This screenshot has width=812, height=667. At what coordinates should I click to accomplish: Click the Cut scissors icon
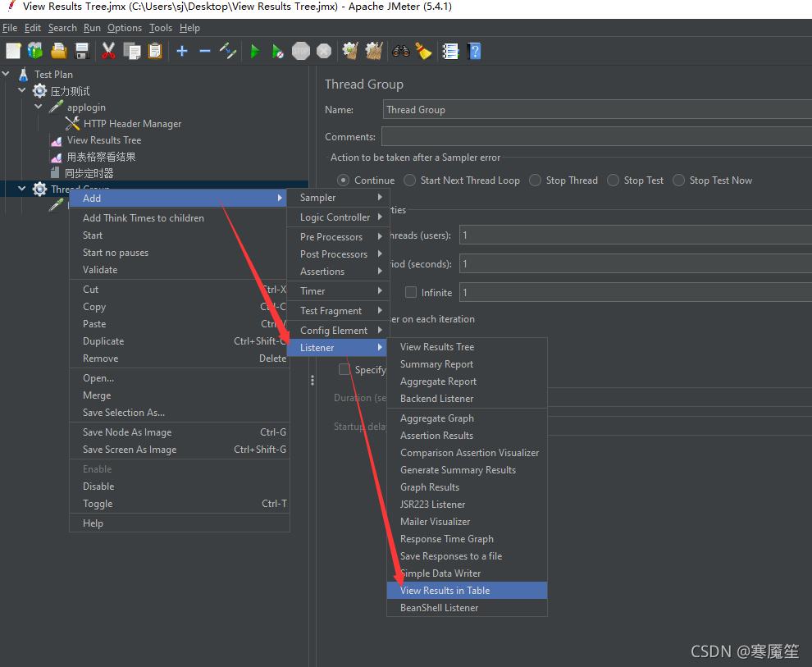108,51
